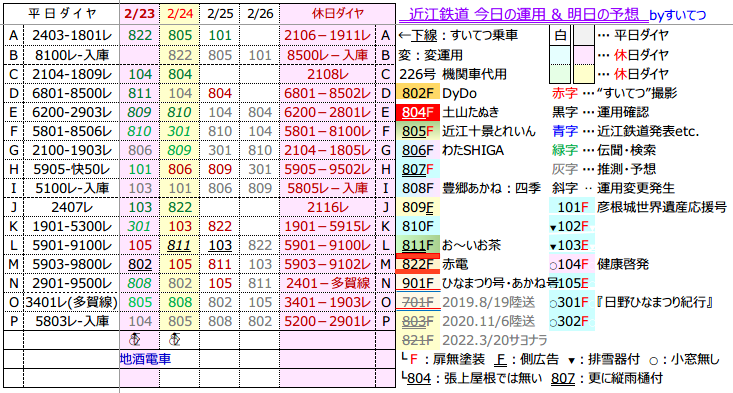This screenshot has height=393, width=733.
Task: Click the 8500レ-入庫 holiday cell
Action: pos(328,55)
